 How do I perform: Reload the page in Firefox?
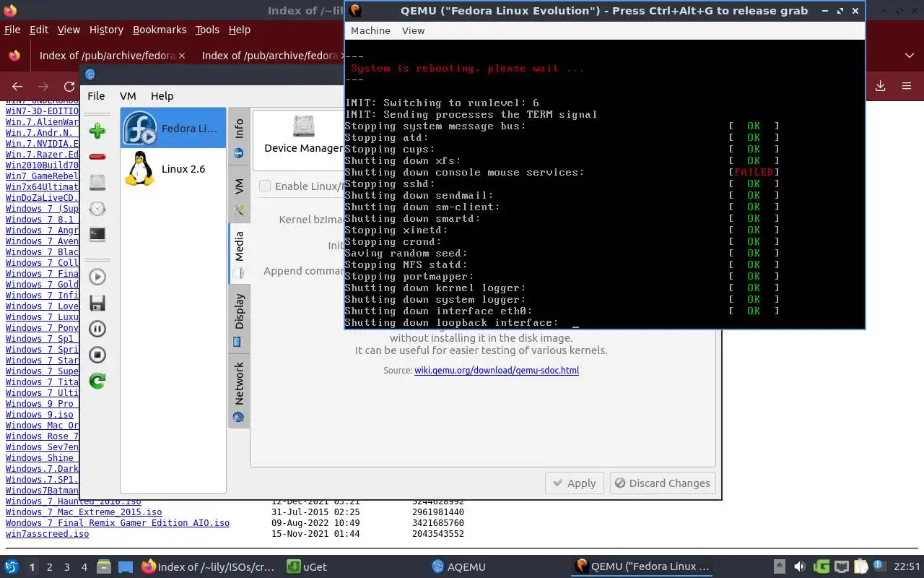pyautogui.click(x=69, y=86)
